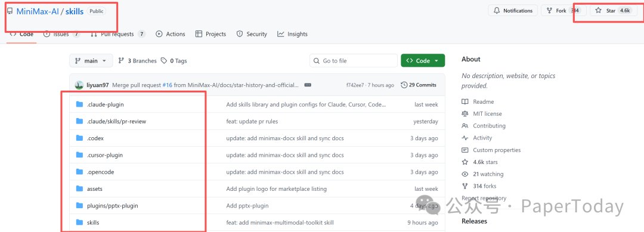Click the Notifications bell button
644x232 pixels.
[x=513, y=11]
